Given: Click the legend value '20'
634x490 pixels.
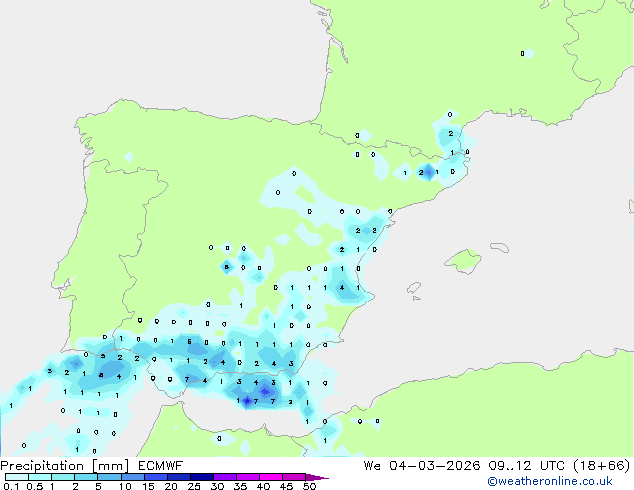Looking at the screenshot, I should pyautogui.click(x=171, y=486).
